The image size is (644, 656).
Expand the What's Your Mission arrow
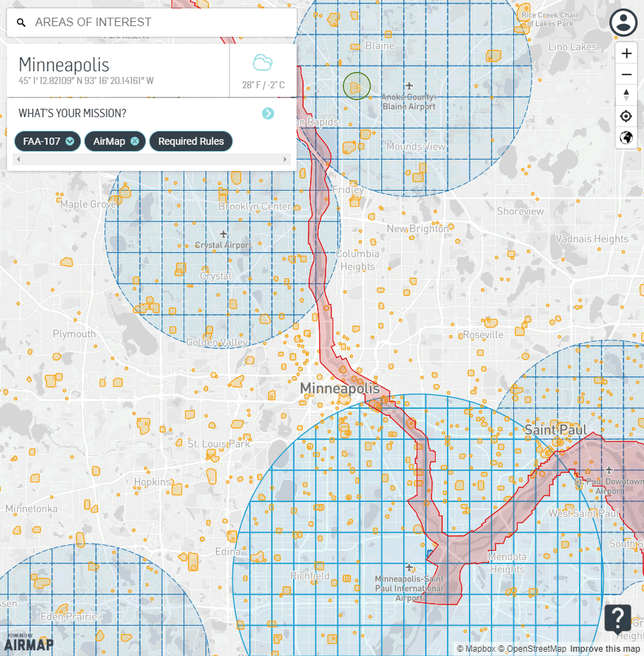(x=268, y=114)
